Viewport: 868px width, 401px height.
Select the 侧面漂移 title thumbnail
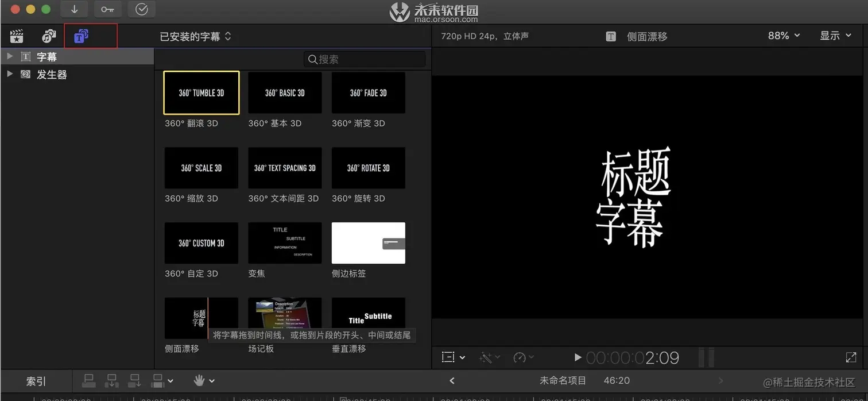201,318
